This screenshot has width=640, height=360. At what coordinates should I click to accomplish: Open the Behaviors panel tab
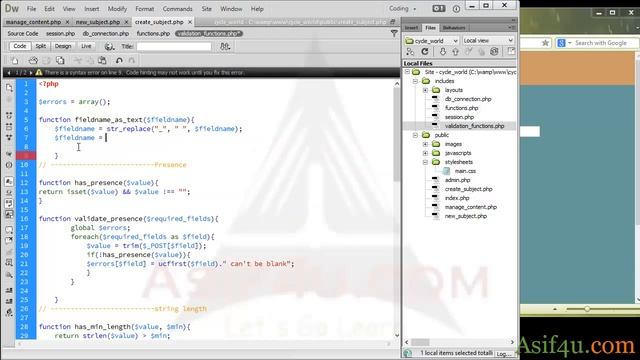tap(454, 28)
